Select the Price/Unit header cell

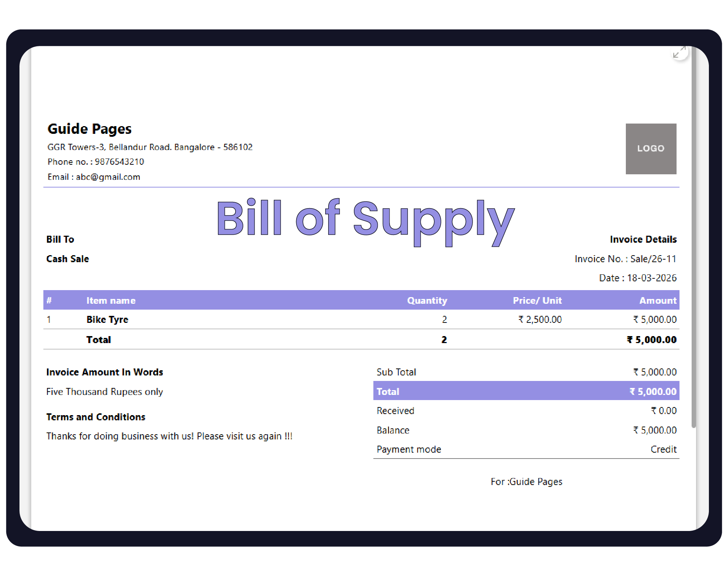click(537, 300)
